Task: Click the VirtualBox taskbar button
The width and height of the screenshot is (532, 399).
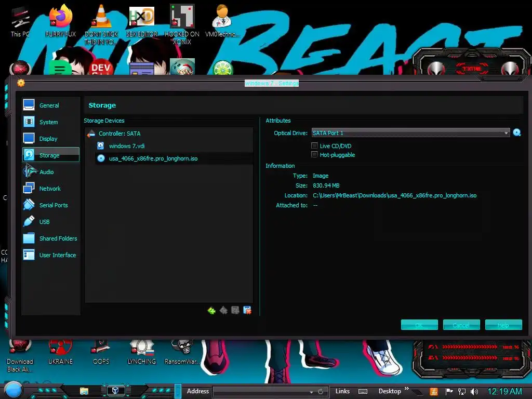Action: coord(115,391)
